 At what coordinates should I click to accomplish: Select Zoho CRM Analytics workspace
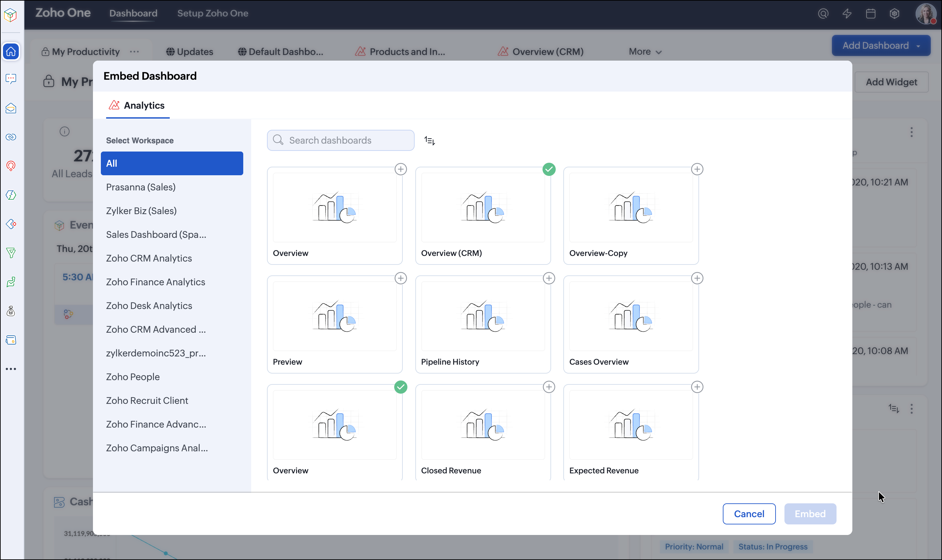(172, 258)
